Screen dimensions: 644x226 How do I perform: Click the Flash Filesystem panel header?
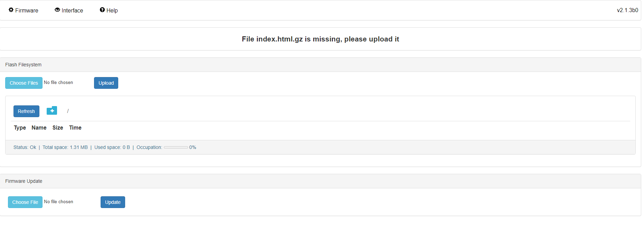pyautogui.click(x=23, y=65)
